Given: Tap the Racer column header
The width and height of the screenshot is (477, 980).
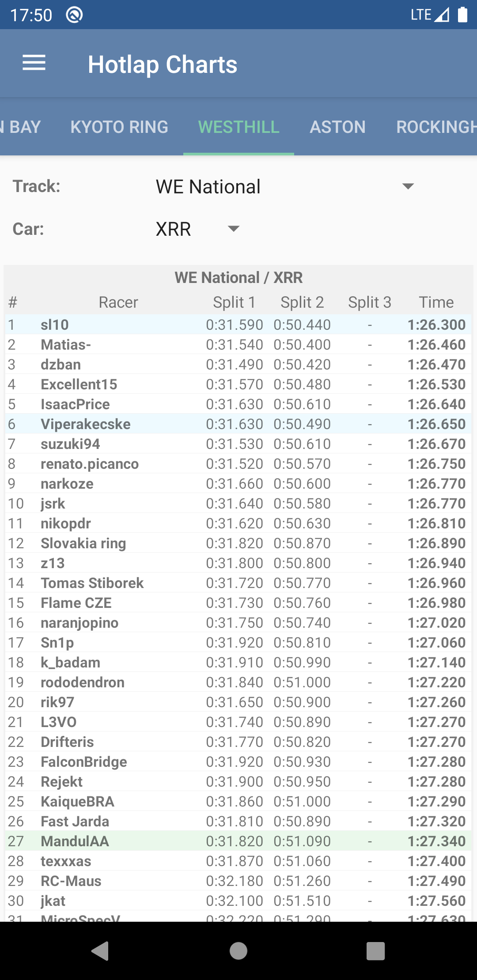Looking at the screenshot, I should pos(118,302).
